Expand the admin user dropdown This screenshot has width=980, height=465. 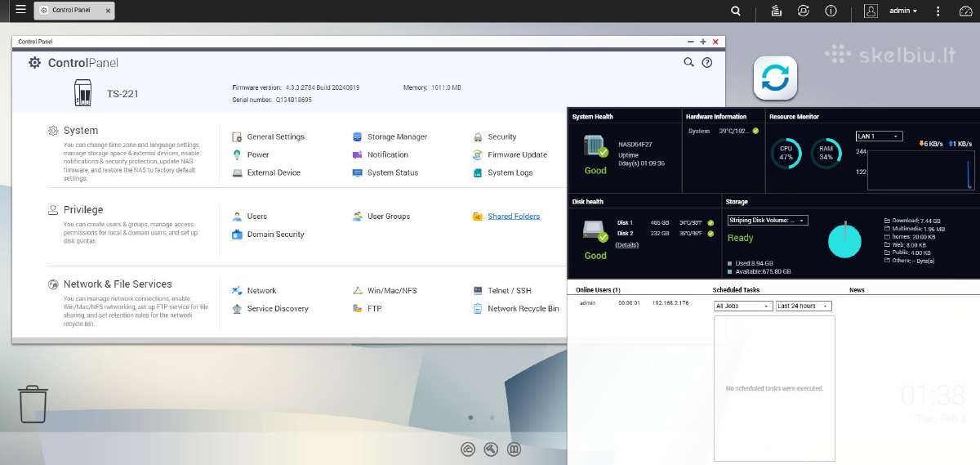pyautogui.click(x=903, y=11)
